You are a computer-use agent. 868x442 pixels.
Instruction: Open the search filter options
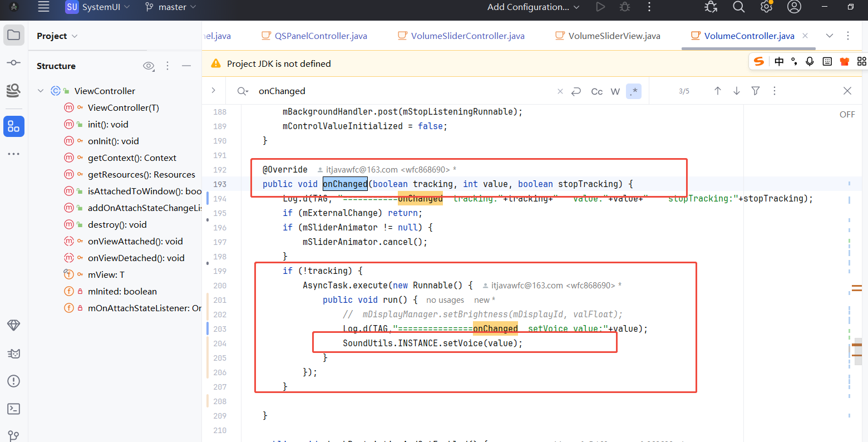click(756, 91)
